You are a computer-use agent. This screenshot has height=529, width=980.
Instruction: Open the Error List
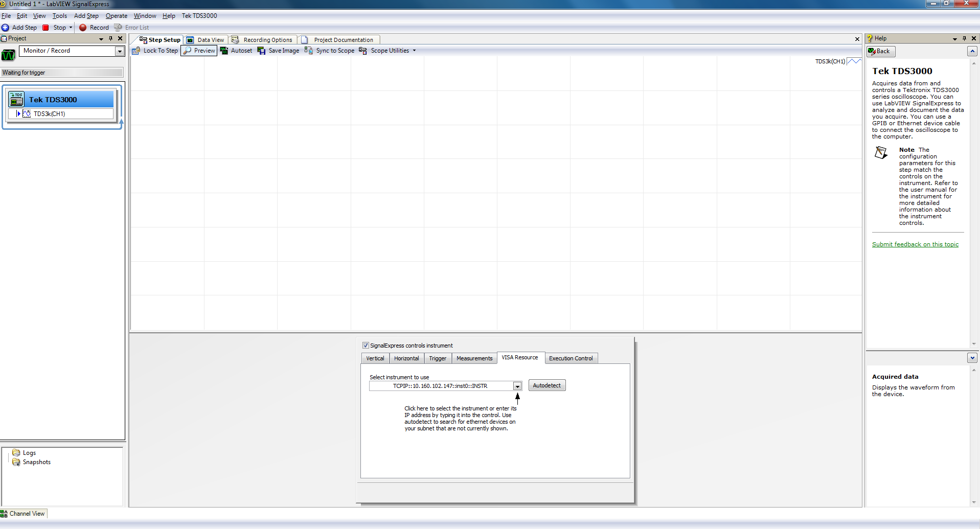[132, 28]
